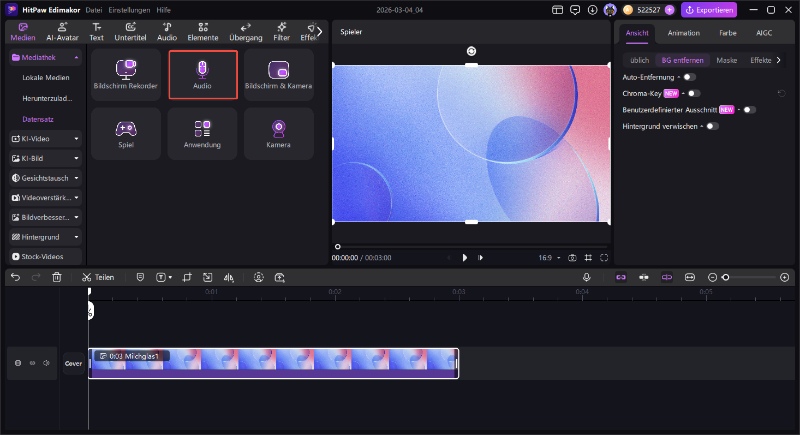Select the Spiel recording tile
The width and height of the screenshot is (800, 435).
coord(125,133)
